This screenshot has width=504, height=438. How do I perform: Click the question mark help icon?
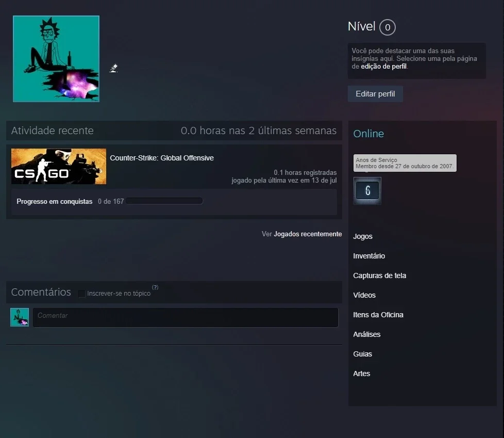coord(155,287)
